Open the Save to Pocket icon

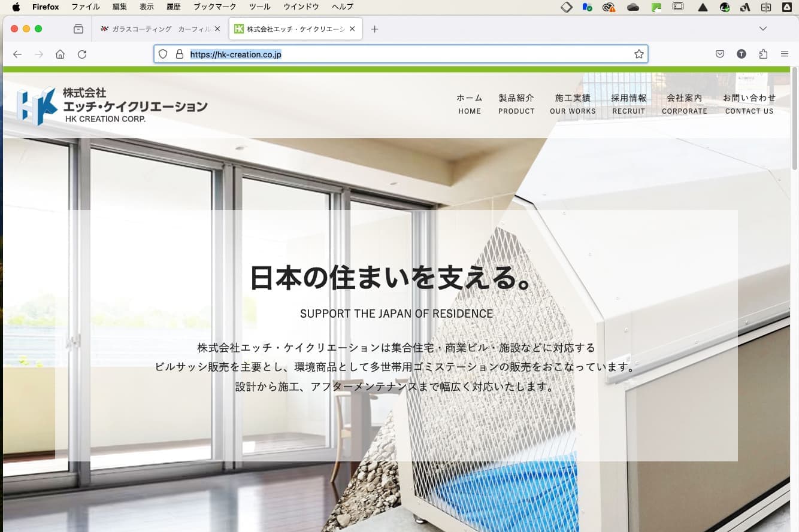click(x=720, y=54)
